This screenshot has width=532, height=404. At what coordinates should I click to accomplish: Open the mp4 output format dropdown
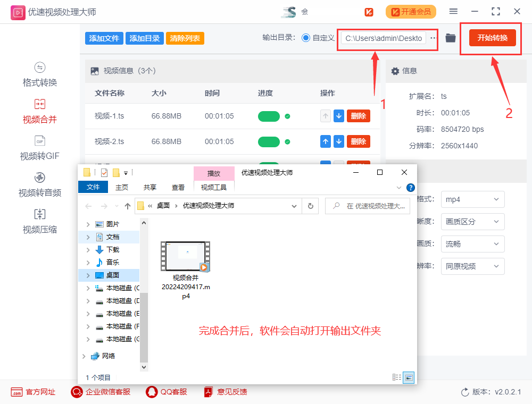pos(472,199)
